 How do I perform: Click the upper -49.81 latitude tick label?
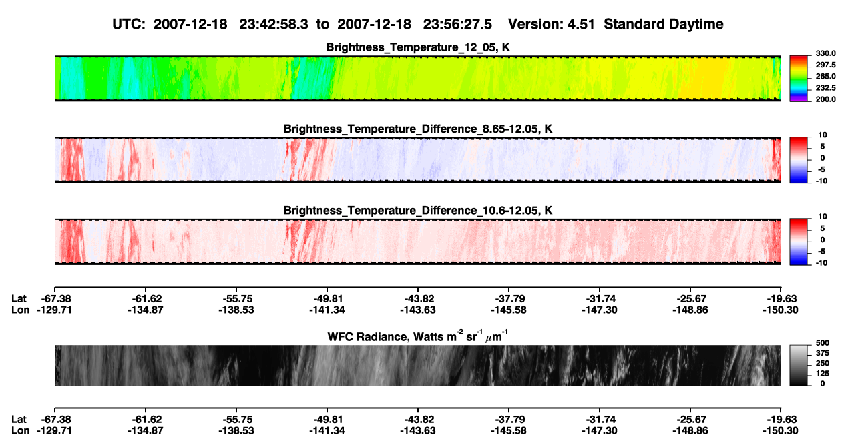327,298
